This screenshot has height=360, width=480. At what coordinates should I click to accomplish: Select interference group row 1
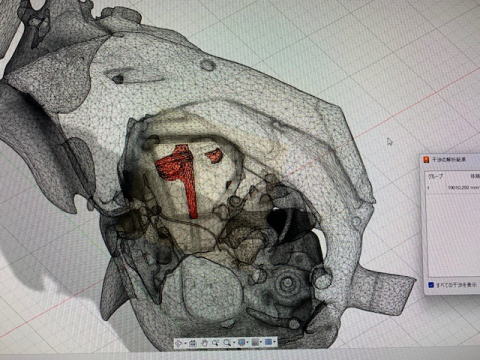pos(452,188)
